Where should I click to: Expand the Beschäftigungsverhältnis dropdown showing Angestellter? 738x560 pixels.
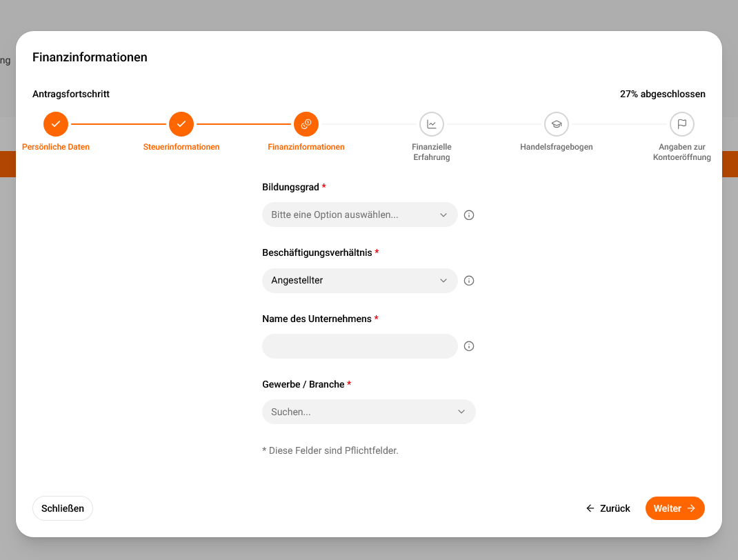pos(359,281)
